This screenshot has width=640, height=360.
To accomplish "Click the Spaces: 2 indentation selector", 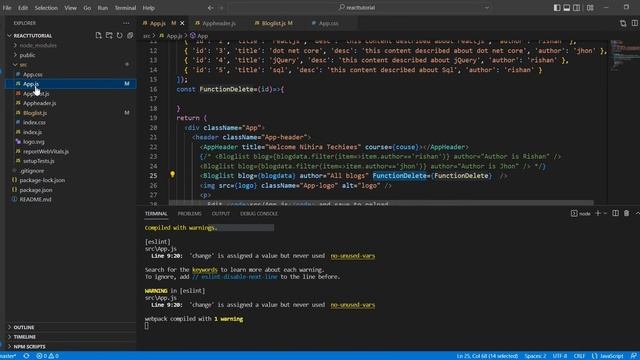I will click(535, 356).
